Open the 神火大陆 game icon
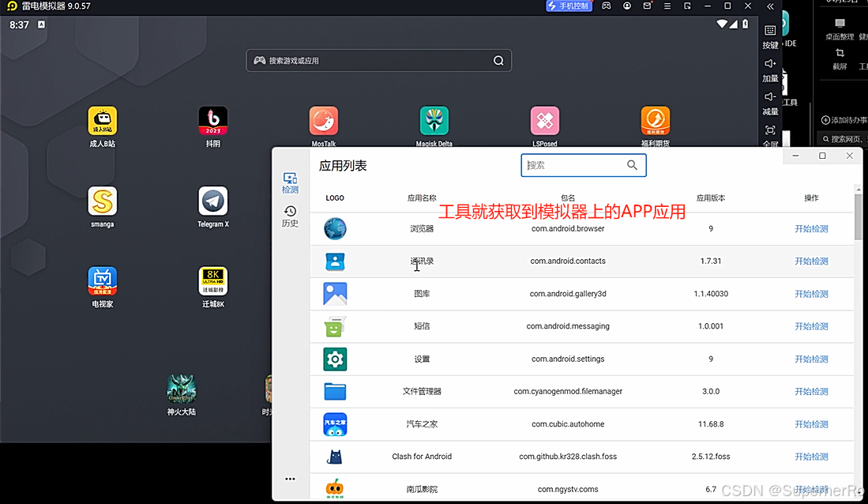Viewport: 868px width, 504px height. [x=182, y=388]
